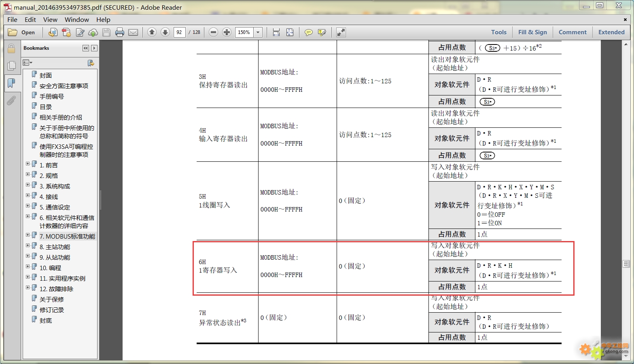
Task: Click the security lock panel icon
Action: click(x=11, y=49)
